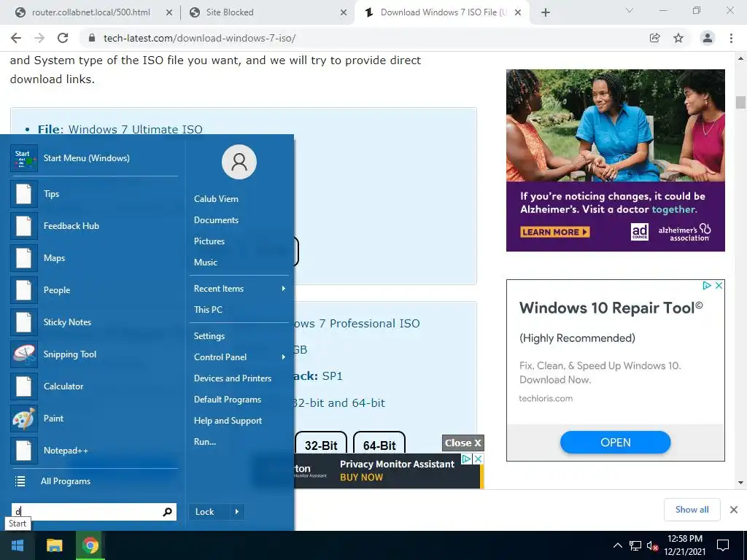Open a new Chrome tab
747x560 pixels.
click(546, 12)
